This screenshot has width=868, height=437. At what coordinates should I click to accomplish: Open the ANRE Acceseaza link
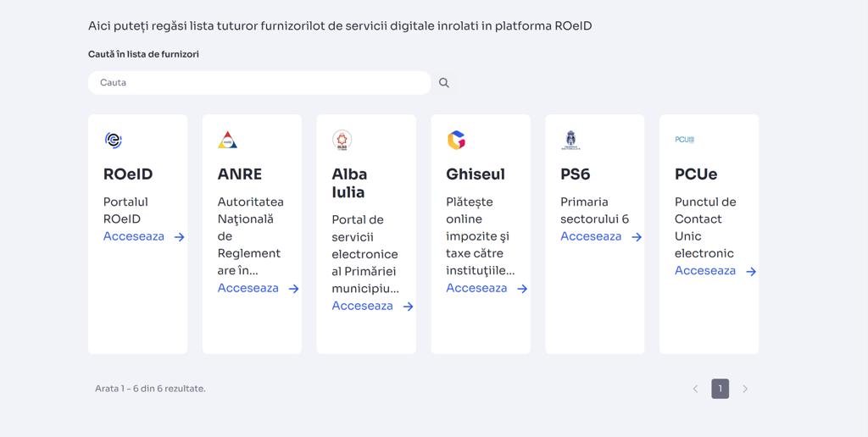pos(248,288)
